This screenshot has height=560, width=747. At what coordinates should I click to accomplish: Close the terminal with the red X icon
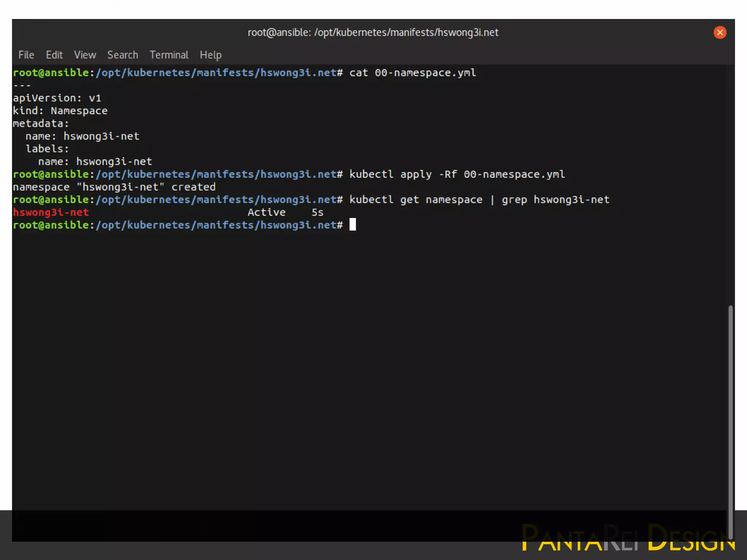(720, 32)
